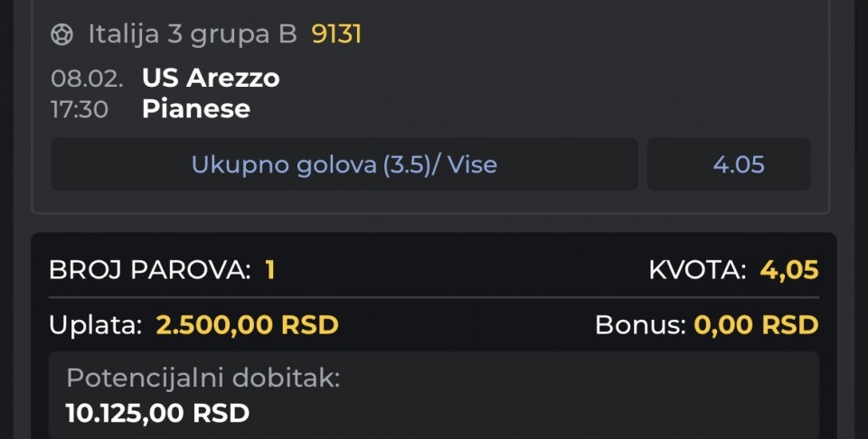Click the match code 9131

[x=336, y=34]
